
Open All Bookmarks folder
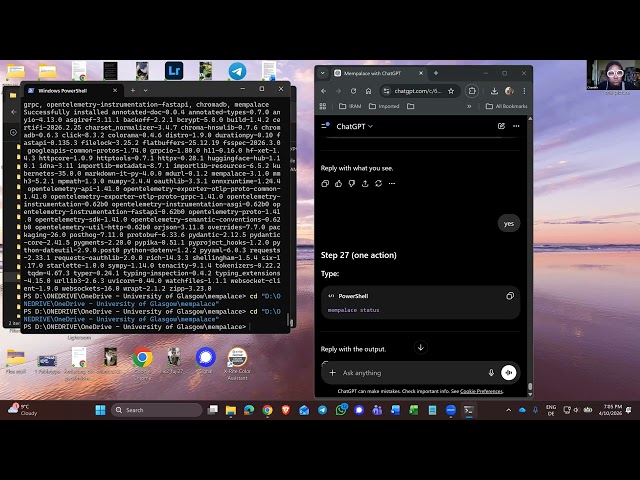pos(506,106)
